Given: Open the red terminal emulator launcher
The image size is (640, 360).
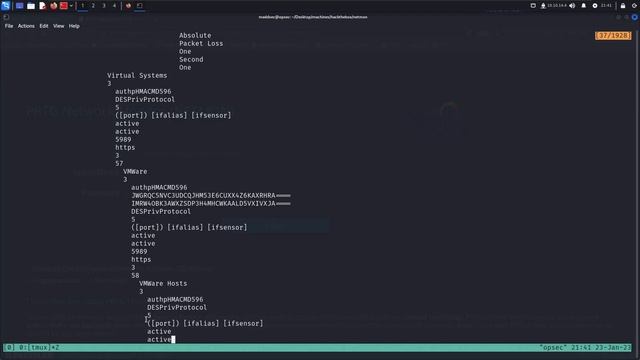Looking at the screenshot, I should click(64, 6).
